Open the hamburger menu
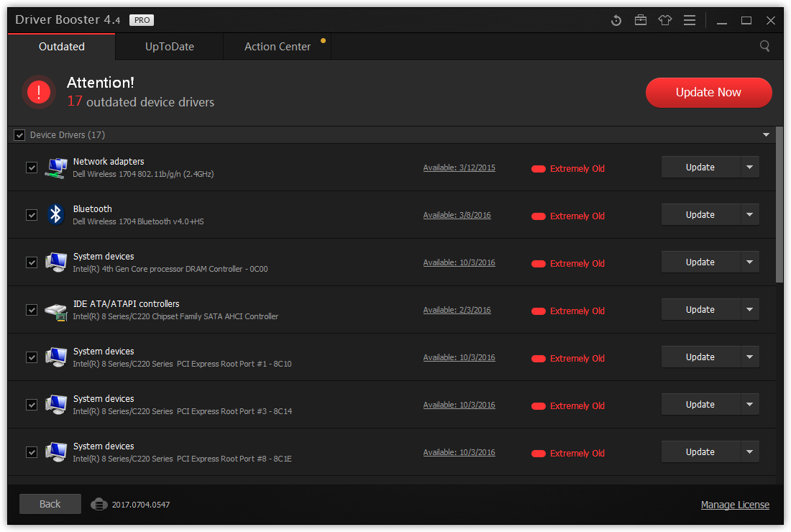 point(689,20)
